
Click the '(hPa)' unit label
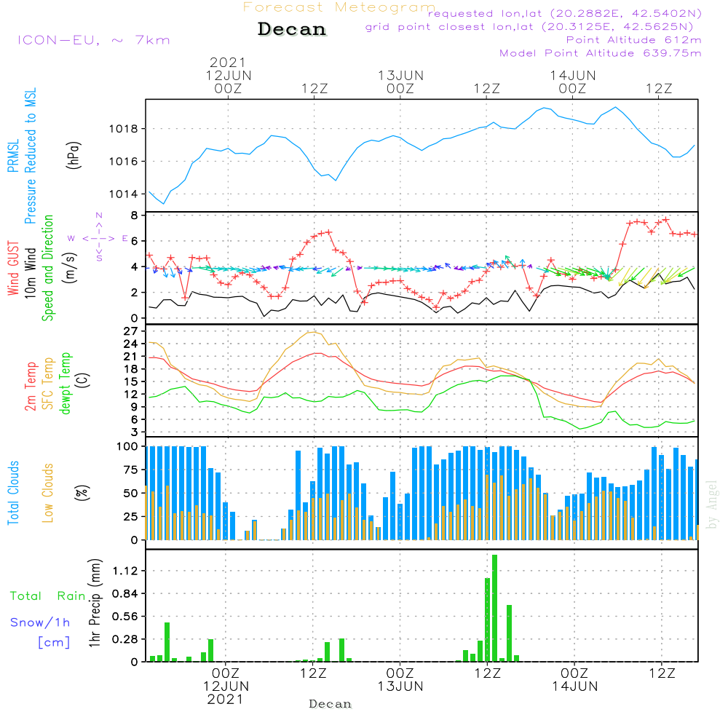click(x=74, y=155)
